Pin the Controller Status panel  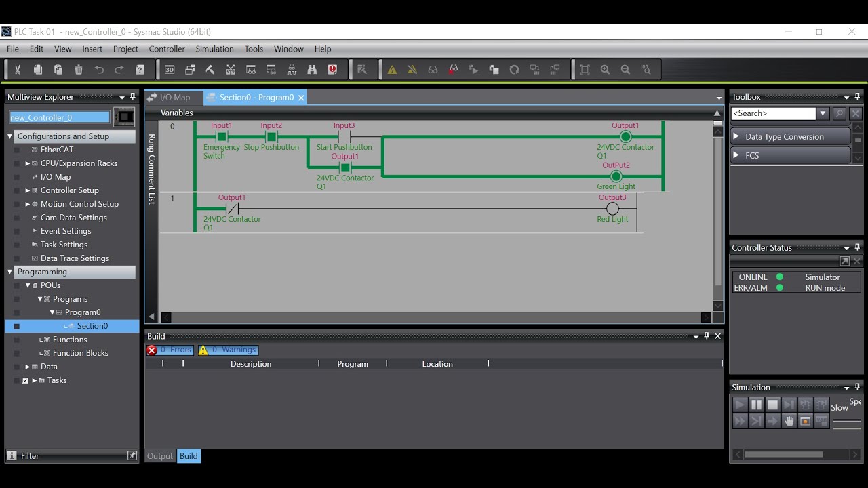click(x=857, y=247)
